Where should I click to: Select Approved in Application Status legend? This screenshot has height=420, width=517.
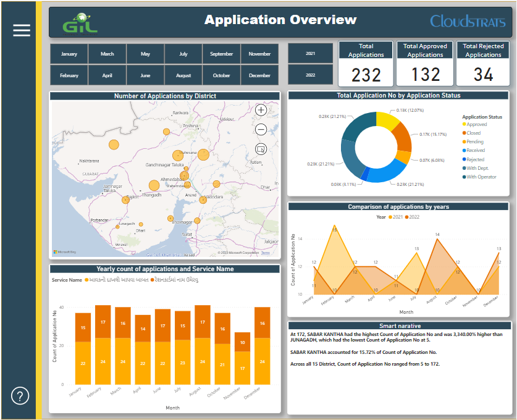pyautogui.click(x=476, y=125)
